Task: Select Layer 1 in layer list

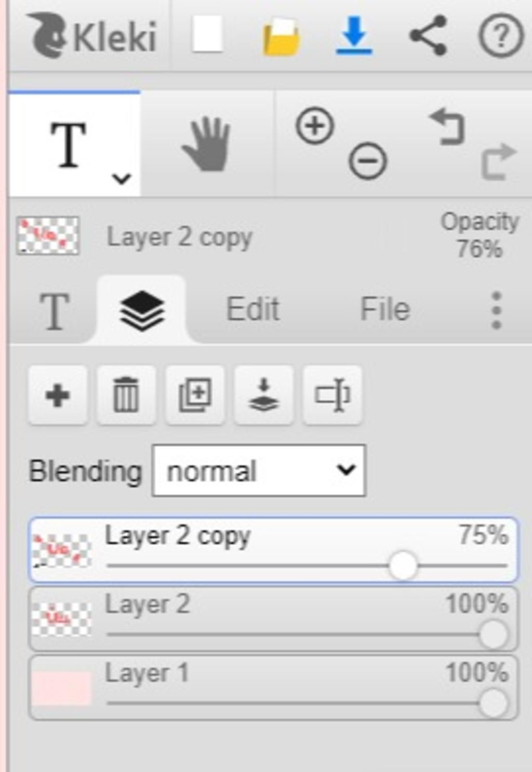Action: (x=273, y=688)
